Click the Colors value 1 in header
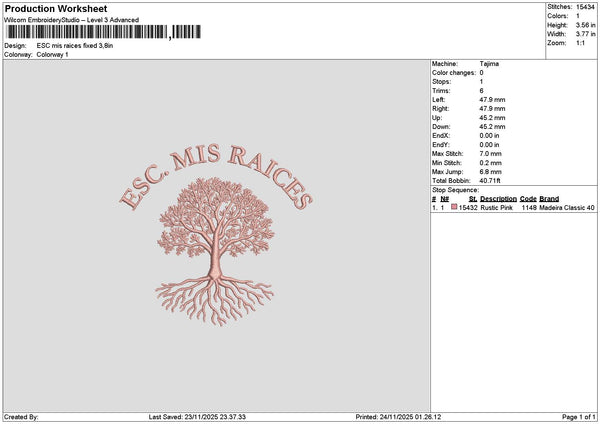This screenshot has width=600, height=424. click(x=578, y=16)
